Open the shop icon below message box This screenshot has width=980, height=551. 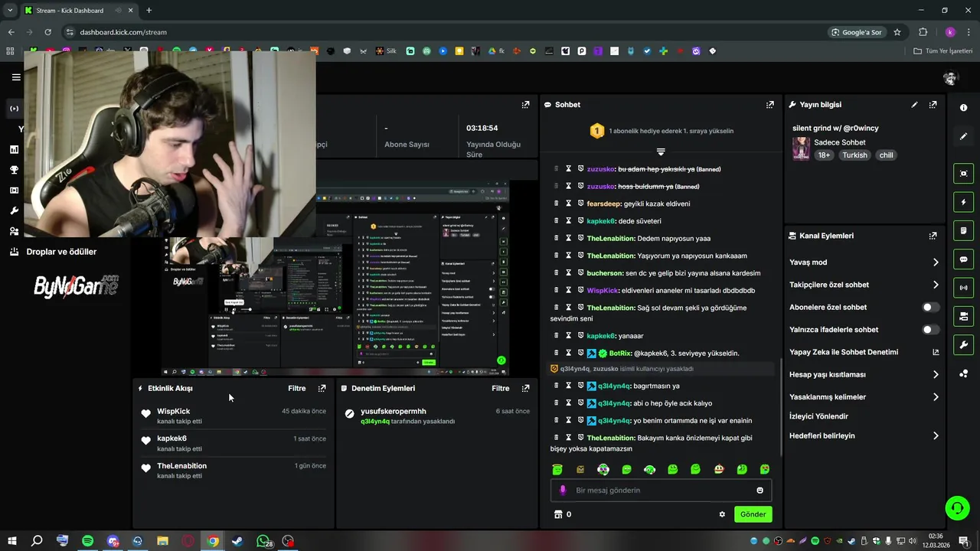point(558,514)
